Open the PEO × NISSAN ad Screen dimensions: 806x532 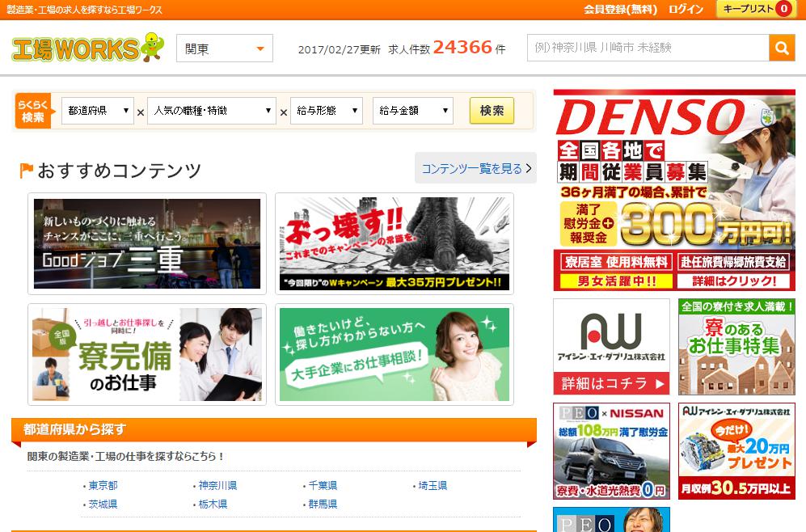click(x=611, y=451)
